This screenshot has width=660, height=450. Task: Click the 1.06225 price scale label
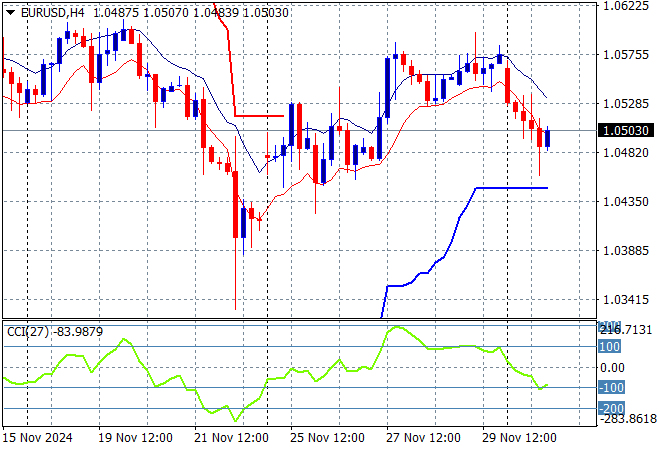pos(626,5)
